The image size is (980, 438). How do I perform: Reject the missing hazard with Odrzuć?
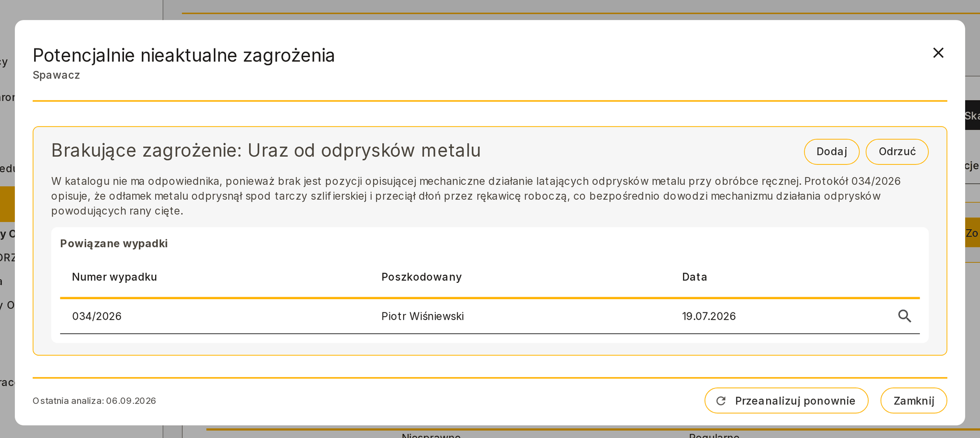pos(897,152)
